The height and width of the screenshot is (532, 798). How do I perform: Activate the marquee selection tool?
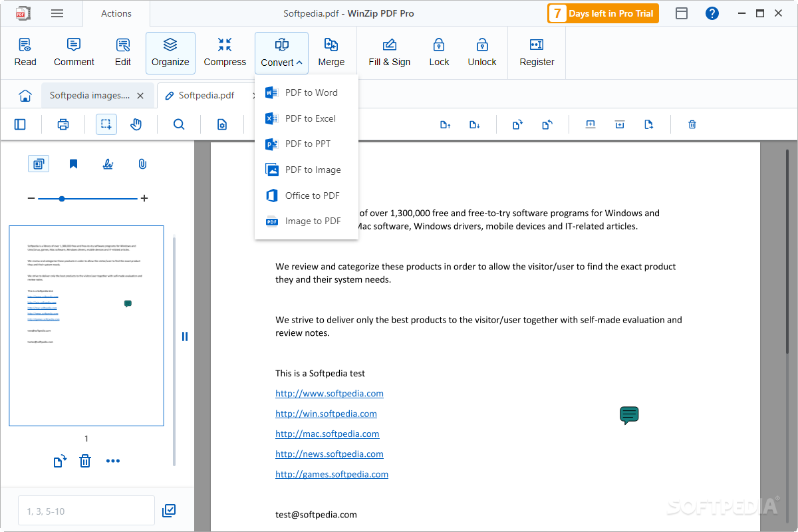tap(106, 124)
